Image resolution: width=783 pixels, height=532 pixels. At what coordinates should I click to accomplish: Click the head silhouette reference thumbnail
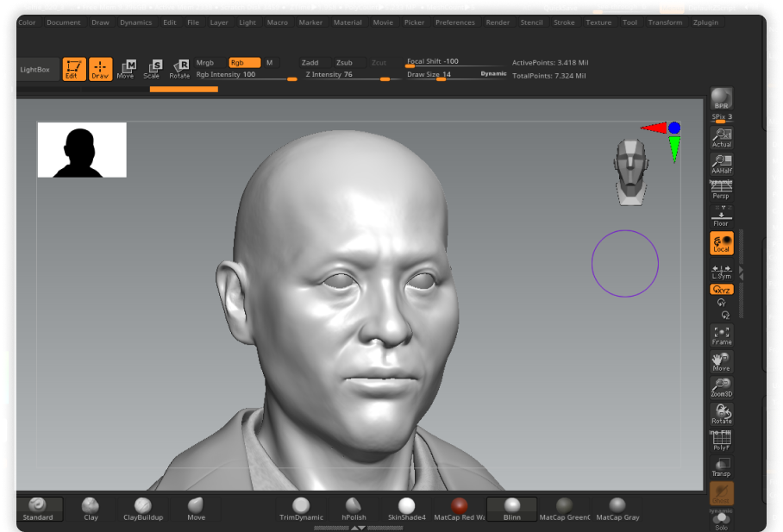point(82,150)
